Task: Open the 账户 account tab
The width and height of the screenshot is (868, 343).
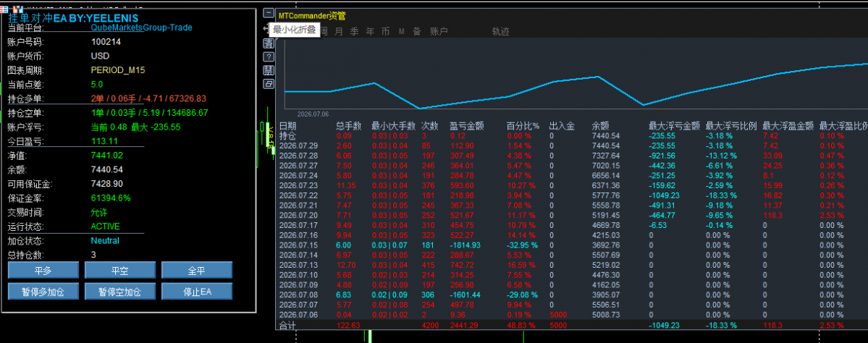Action: point(439,32)
